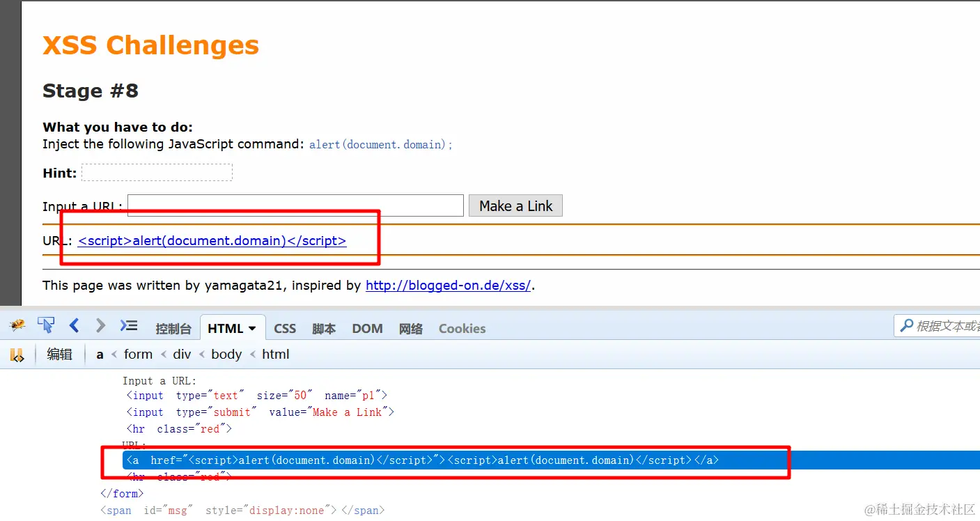Viewport: 980px width, 521px height.
Task: Switch to the Cookies tab
Action: [x=462, y=329]
